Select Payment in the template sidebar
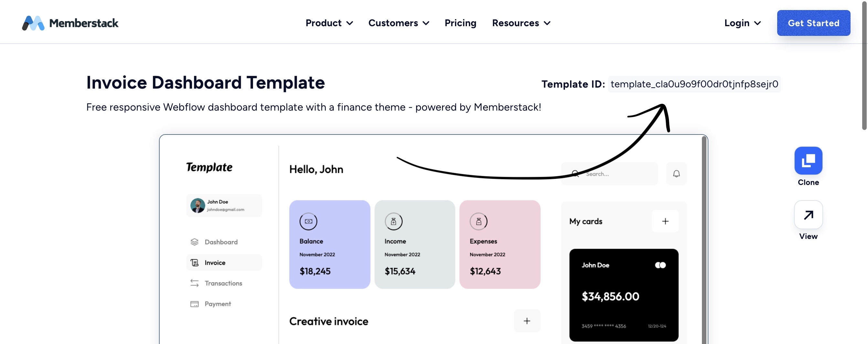Image resolution: width=868 pixels, height=344 pixels. pos(224,304)
